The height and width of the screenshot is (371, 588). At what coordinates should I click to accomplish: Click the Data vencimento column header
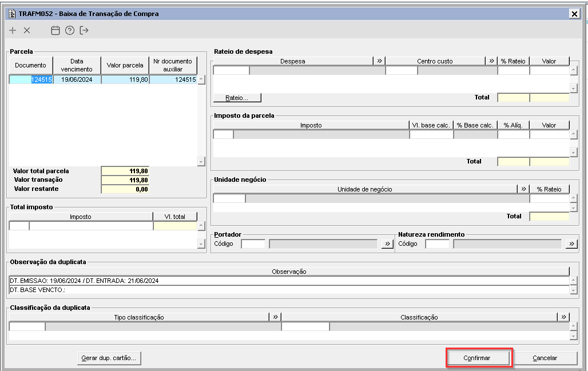click(x=77, y=65)
